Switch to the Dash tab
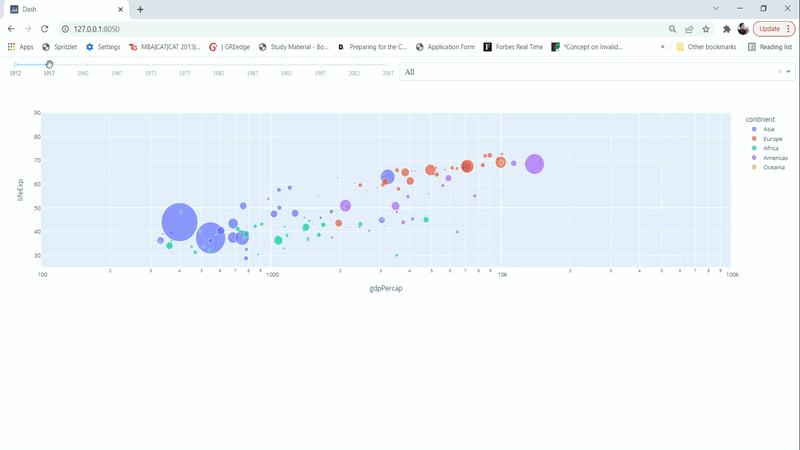800x450 pixels. [60, 9]
